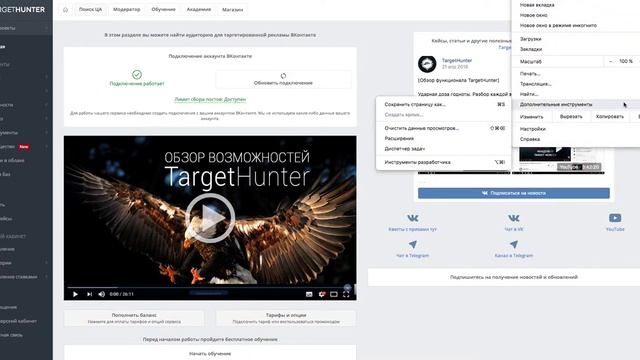Image resolution: width=640 pixels, height=360 pixels.
Task: Click the "Начать обучение" button
Action: point(210,353)
